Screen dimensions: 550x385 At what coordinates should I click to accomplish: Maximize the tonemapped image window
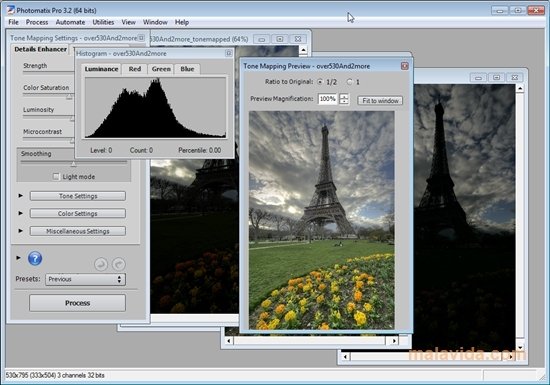[280, 39]
